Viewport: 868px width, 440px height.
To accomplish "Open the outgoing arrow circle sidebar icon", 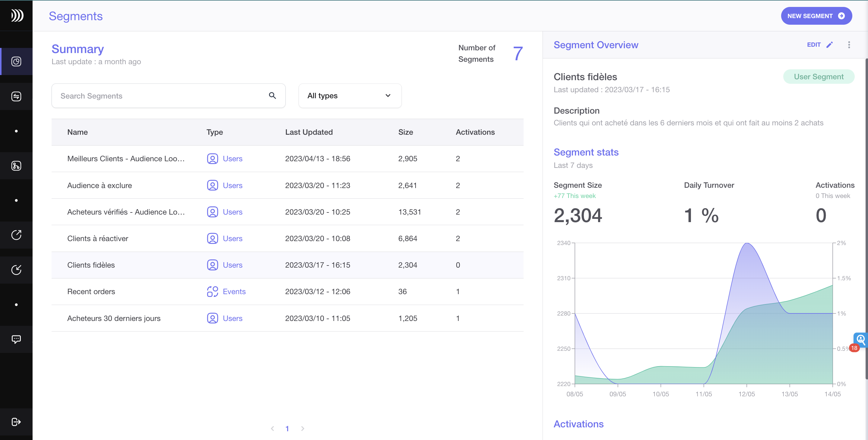I will click(16, 235).
